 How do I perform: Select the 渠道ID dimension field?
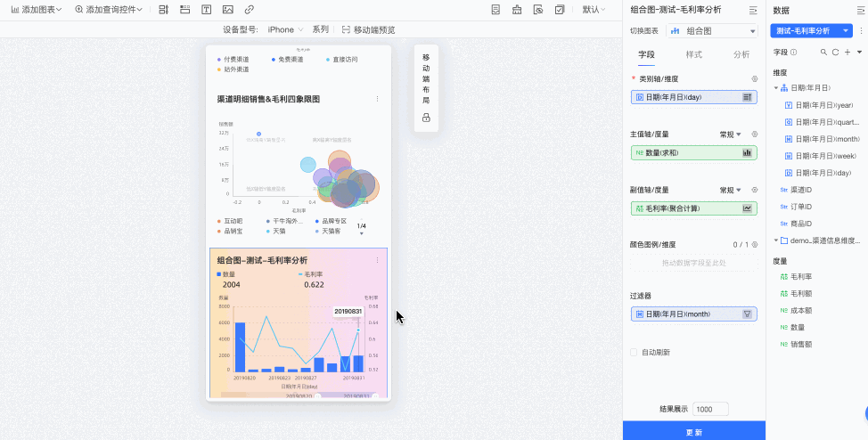796,190
